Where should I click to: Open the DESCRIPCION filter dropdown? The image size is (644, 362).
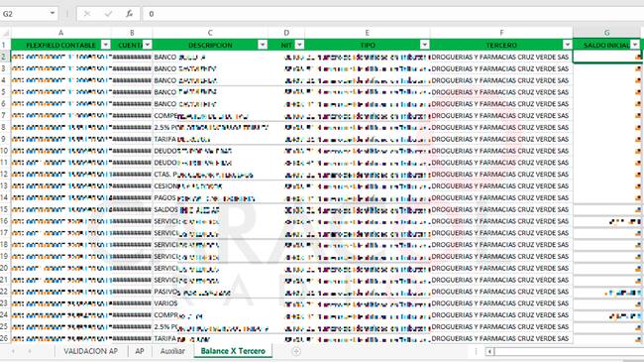click(263, 45)
